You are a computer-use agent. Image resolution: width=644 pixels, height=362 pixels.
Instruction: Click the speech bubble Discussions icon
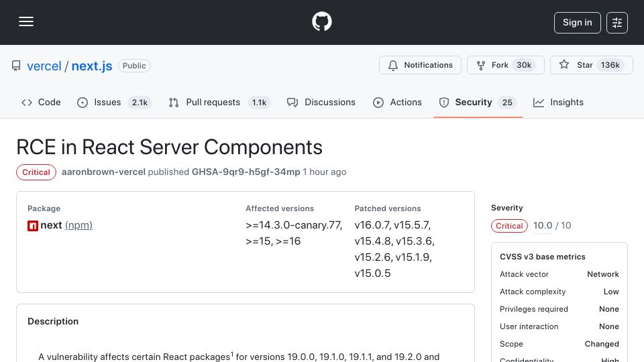coord(292,103)
